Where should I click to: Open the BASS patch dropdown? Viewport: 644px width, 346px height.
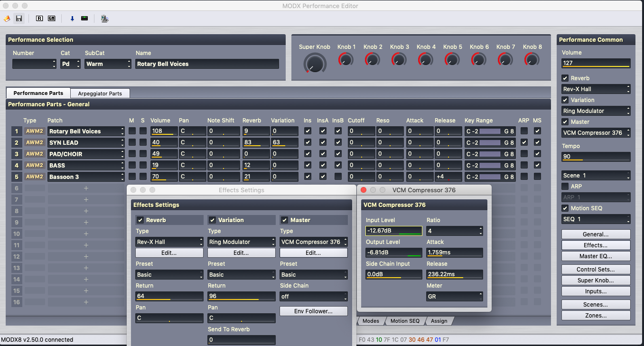86,165
